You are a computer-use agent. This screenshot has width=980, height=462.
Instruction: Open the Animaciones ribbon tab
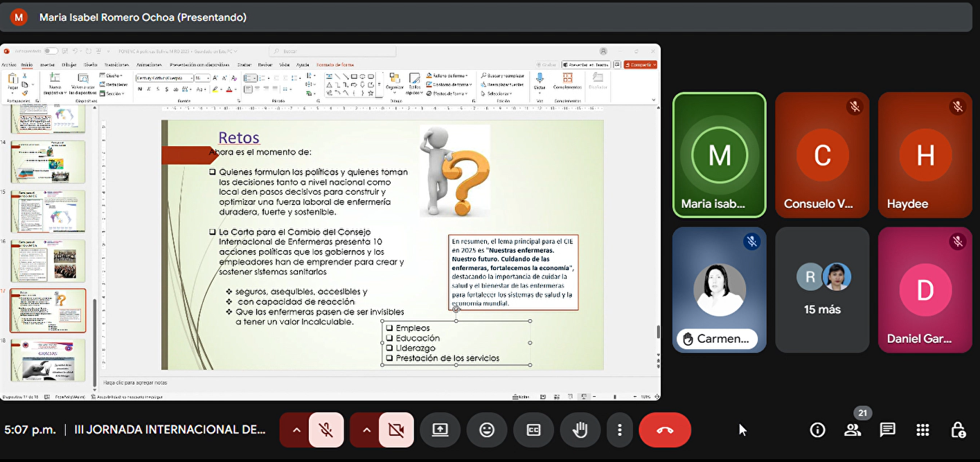pos(149,64)
